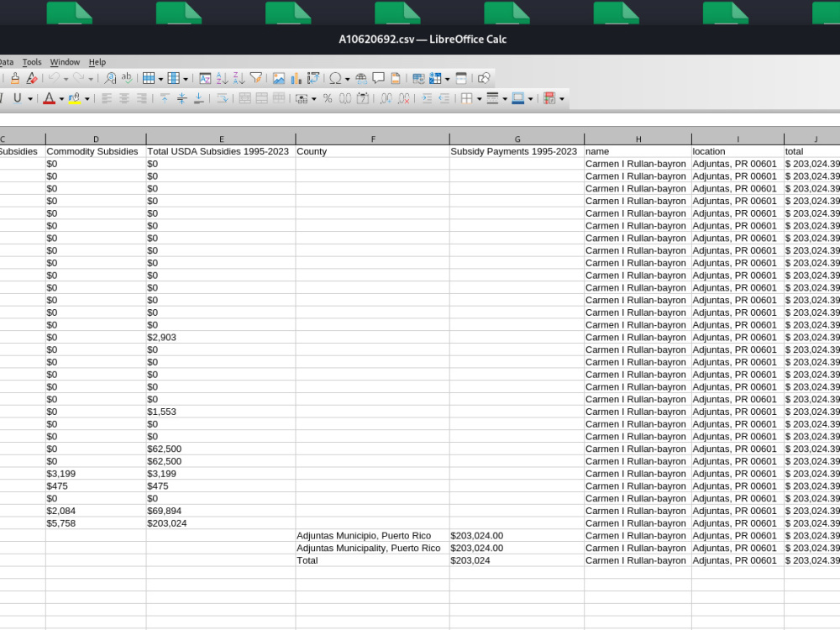Run the spelling check icon
The width and height of the screenshot is (840, 630).
127,79
